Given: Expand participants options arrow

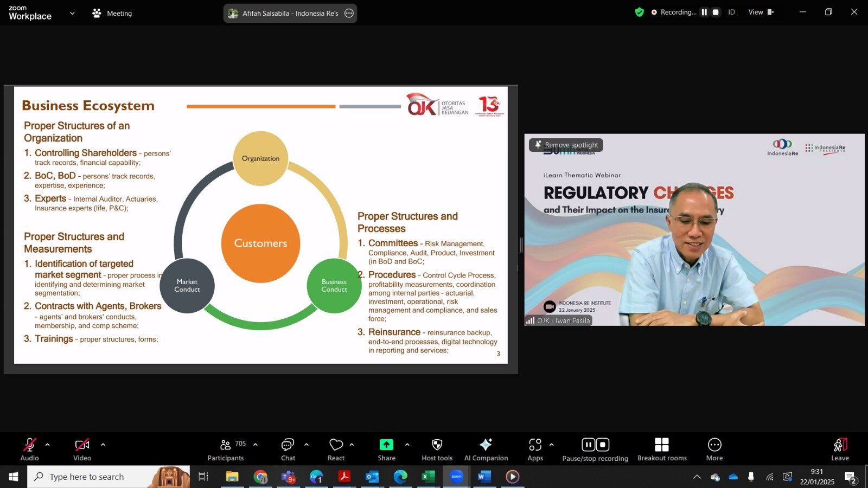Looking at the screenshot, I should 256,445.
